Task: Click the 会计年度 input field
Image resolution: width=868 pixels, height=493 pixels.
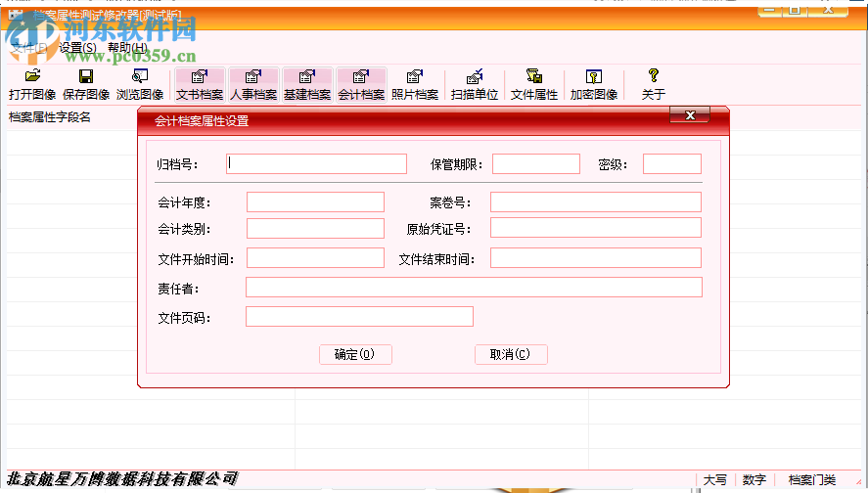Action: [x=315, y=202]
